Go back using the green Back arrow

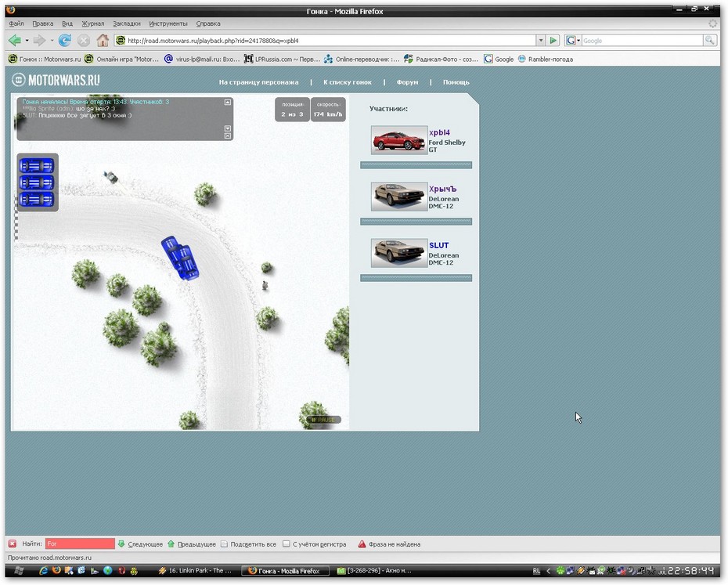click(15, 41)
